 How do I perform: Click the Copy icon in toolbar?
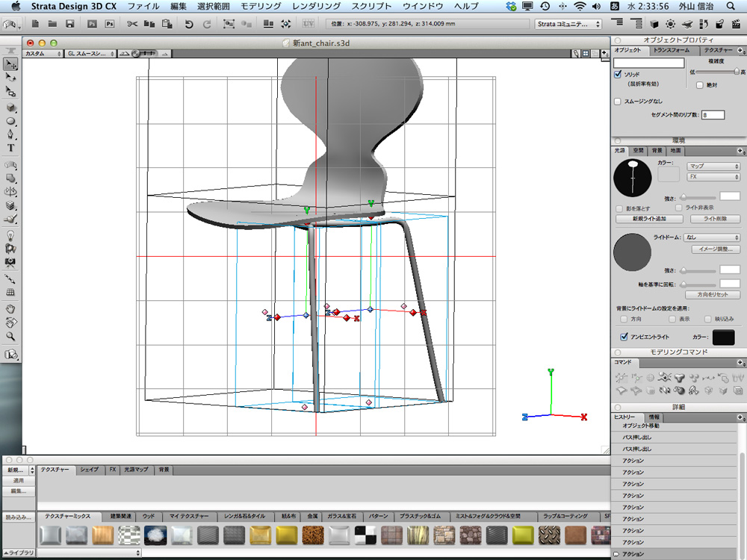149,23
